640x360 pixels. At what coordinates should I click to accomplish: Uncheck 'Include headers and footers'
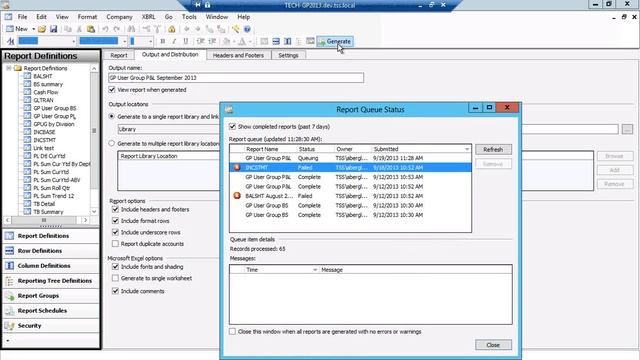[115, 209]
